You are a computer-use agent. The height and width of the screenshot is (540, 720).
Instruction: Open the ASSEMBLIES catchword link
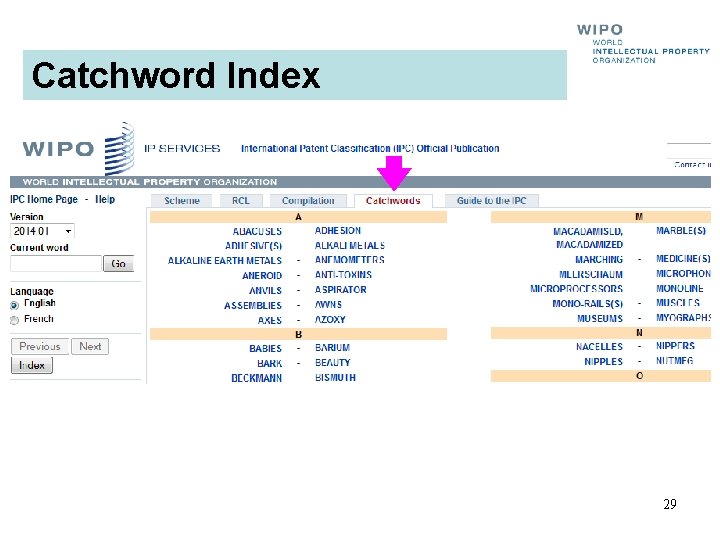[x=253, y=306]
